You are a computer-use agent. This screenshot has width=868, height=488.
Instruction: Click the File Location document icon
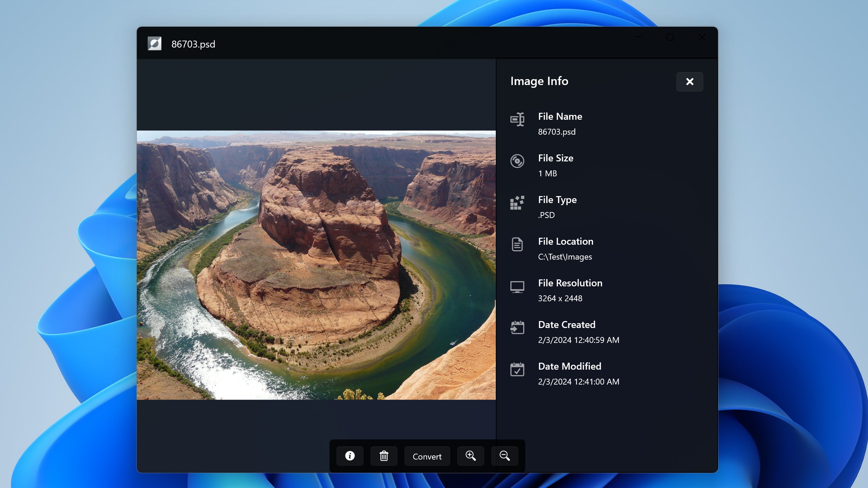(517, 244)
